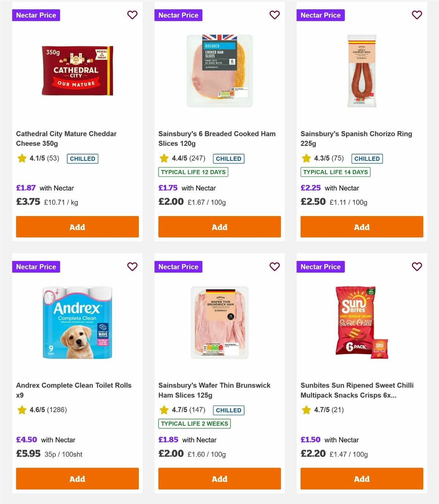
Task: Add the Sunbites Sweet Chilli multipack
Action: coord(361,478)
